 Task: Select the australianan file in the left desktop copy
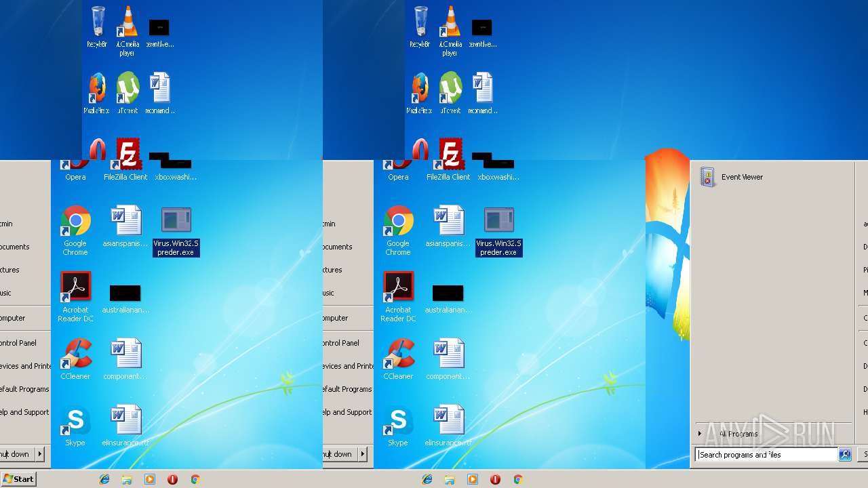125,299
